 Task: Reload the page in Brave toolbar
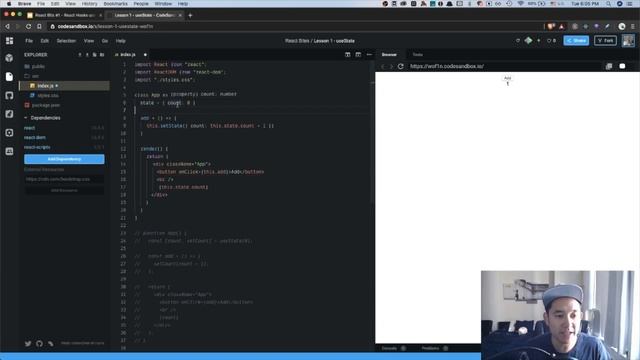[x=28, y=27]
